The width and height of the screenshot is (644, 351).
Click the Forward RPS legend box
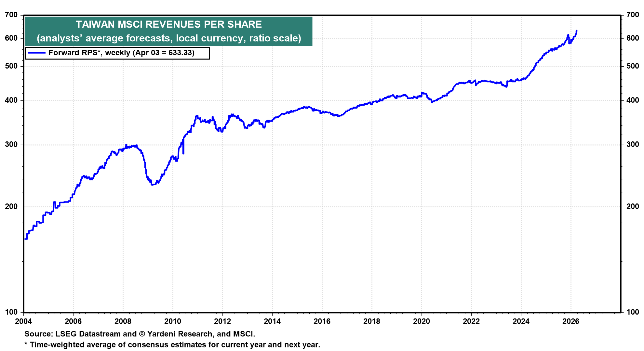(x=117, y=52)
